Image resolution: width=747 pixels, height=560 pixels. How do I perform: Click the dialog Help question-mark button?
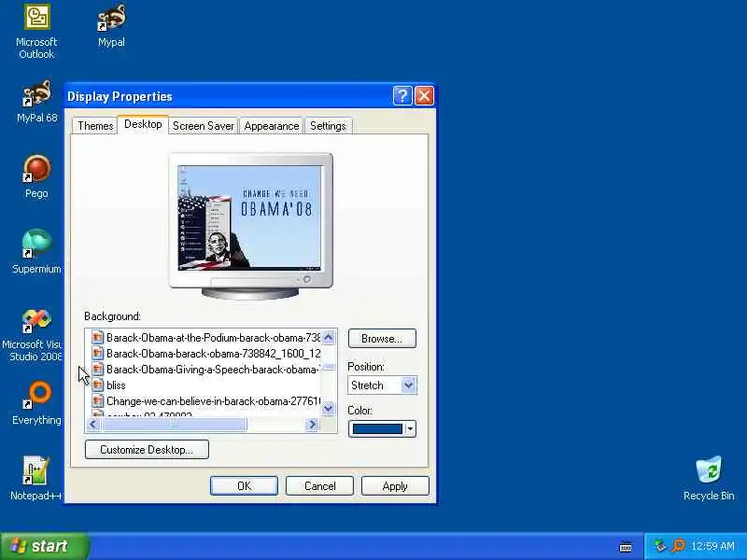pos(402,96)
